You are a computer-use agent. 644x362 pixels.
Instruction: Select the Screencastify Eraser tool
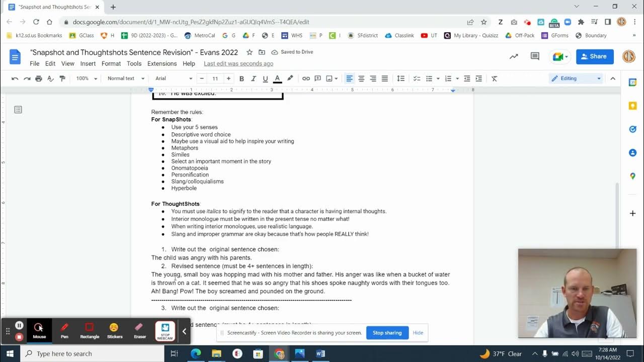click(140, 331)
